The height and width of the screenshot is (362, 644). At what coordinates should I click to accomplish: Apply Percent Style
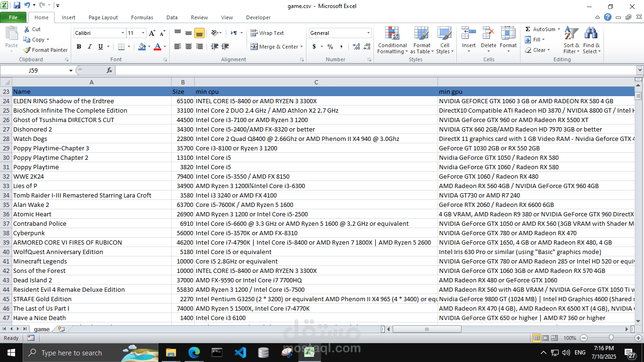tap(330, 47)
